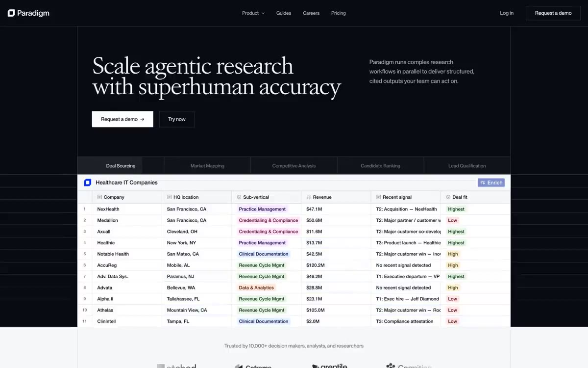Click NexHealth's Highest deal fit badge
588x368 pixels.
(456, 209)
